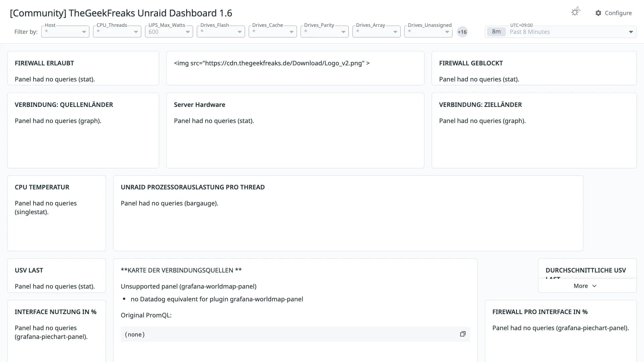The width and height of the screenshot is (644, 362).
Task: Click the VERBINDUNG: ZIELLÄNDER panel title
Action: (480, 105)
